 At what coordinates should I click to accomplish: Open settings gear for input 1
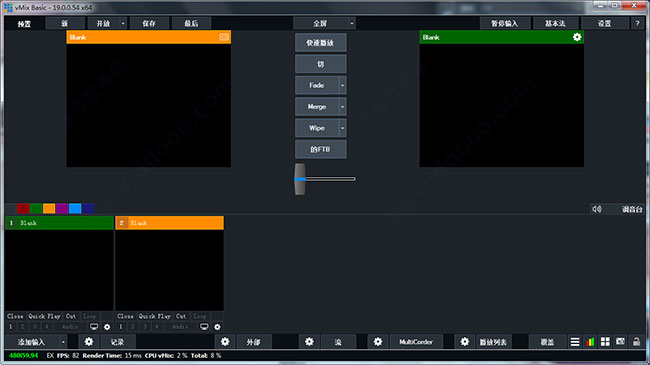click(107, 327)
